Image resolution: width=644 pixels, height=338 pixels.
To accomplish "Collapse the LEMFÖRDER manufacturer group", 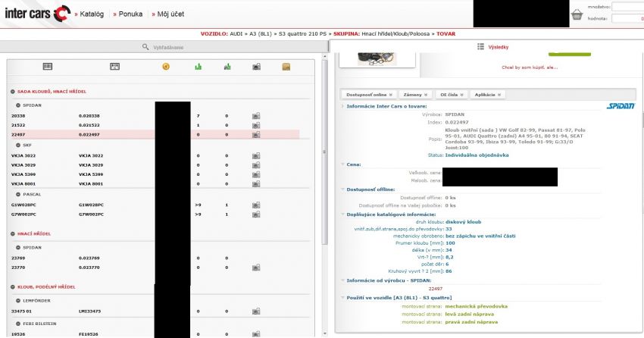I will coord(18,301).
